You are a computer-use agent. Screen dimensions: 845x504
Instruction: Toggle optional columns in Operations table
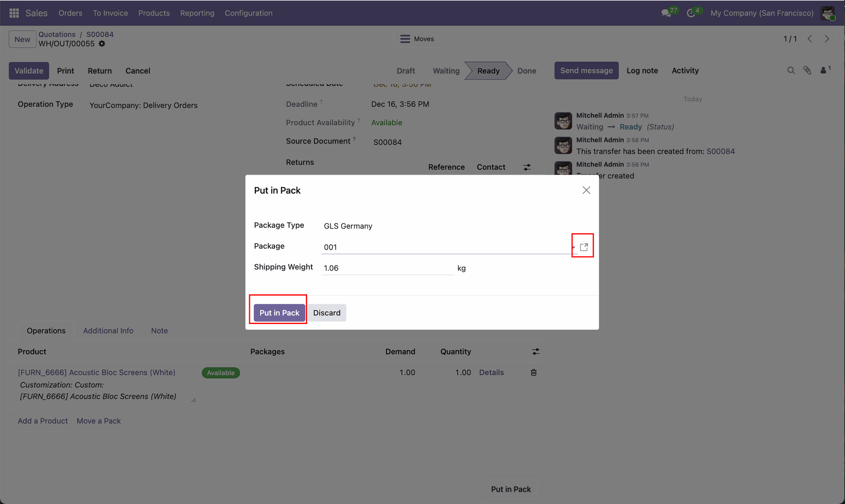coord(536,351)
